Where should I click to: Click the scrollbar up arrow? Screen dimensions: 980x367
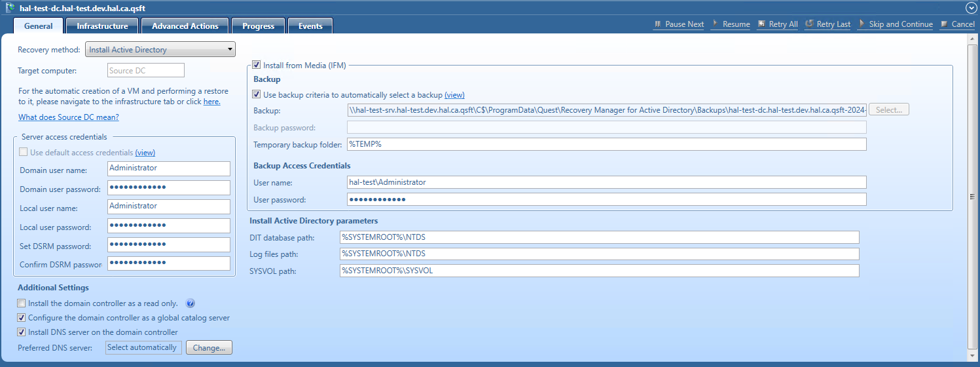tap(973, 39)
